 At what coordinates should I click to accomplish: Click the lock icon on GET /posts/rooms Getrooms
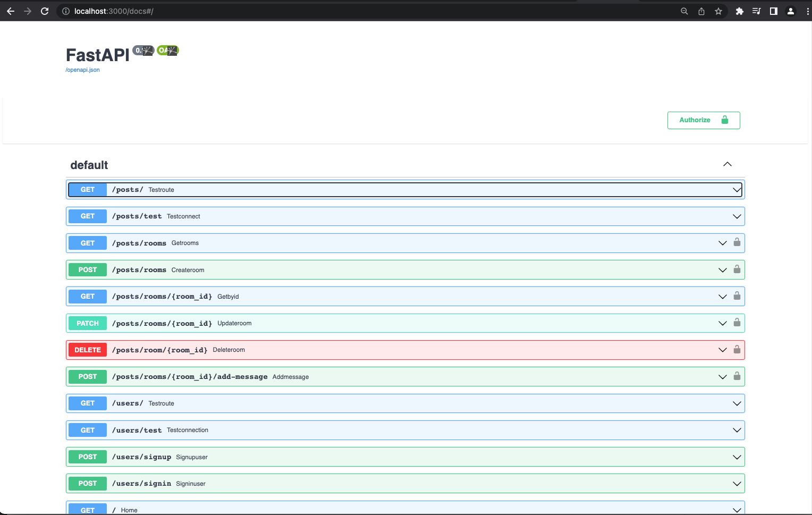pyautogui.click(x=737, y=242)
